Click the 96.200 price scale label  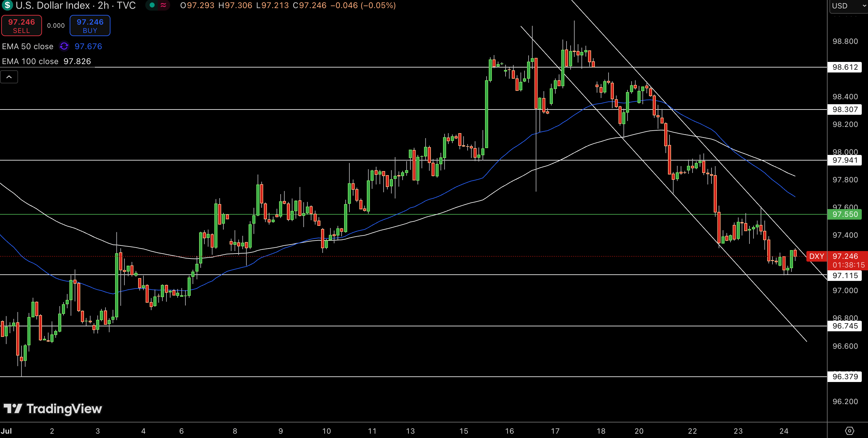click(845, 402)
